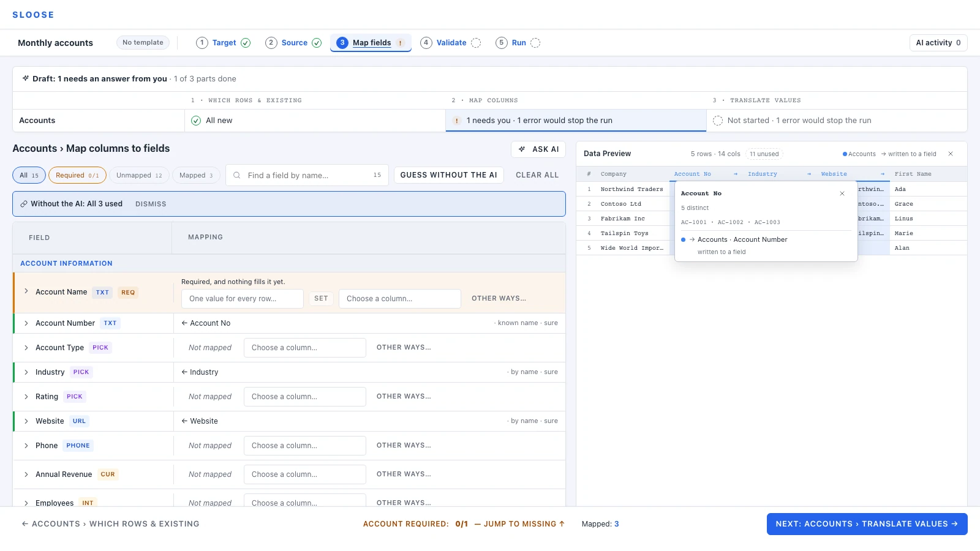Click Guess Without the AI button

[449, 175]
